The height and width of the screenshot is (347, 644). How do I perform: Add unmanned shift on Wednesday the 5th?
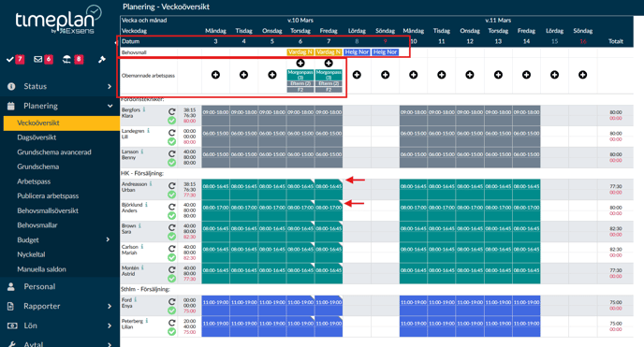click(271, 75)
